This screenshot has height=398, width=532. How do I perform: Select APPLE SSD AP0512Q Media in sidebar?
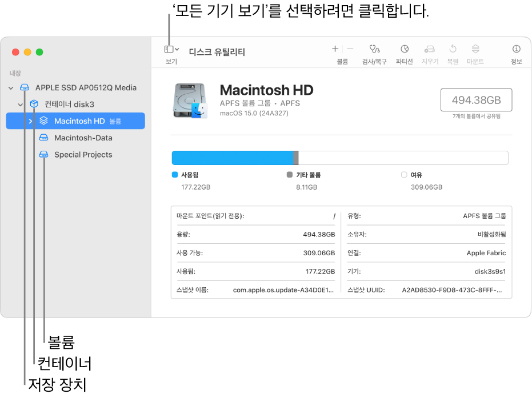coord(86,88)
